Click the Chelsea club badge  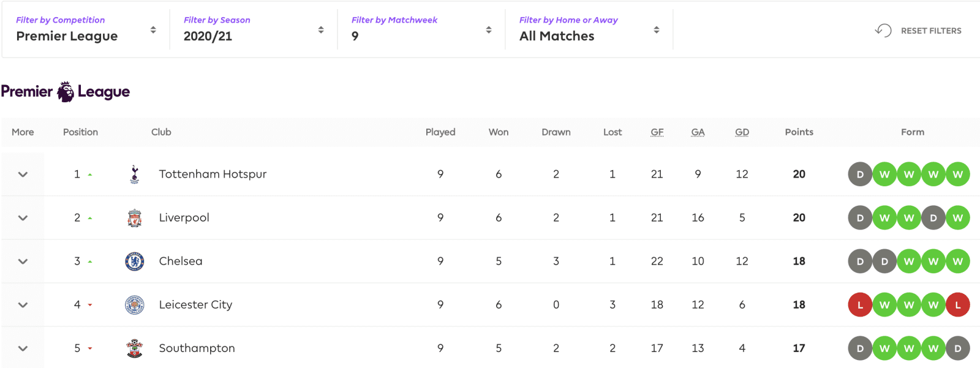[x=135, y=261]
